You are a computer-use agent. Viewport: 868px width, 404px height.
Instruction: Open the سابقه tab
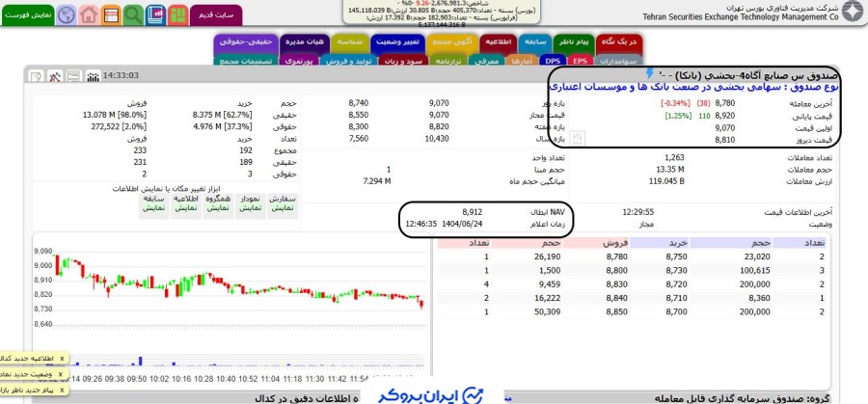[535, 42]
